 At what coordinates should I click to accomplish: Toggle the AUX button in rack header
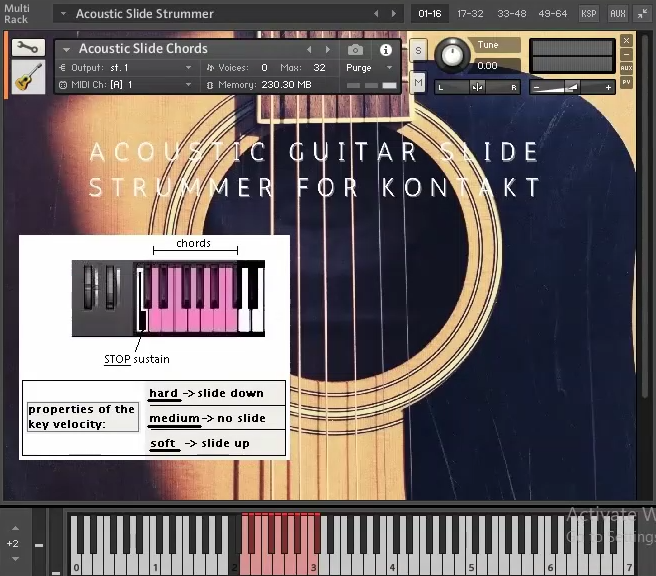[618, 13]
